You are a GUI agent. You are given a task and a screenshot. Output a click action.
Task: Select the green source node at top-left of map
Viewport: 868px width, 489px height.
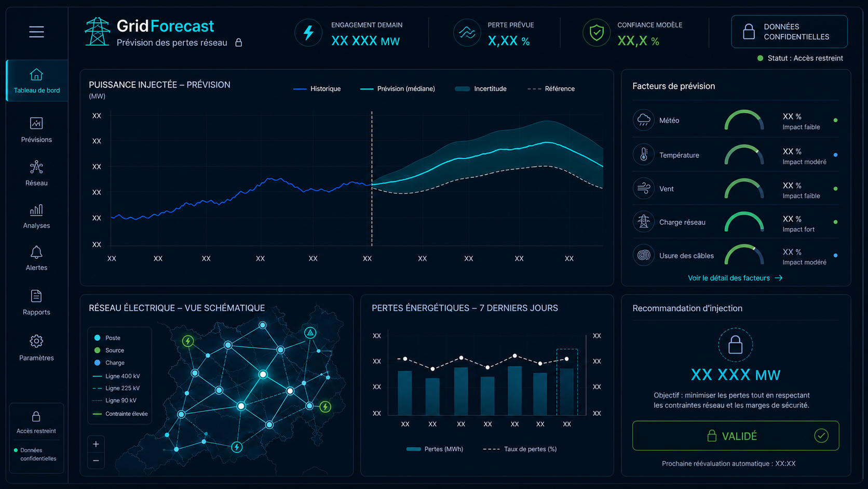188,341
